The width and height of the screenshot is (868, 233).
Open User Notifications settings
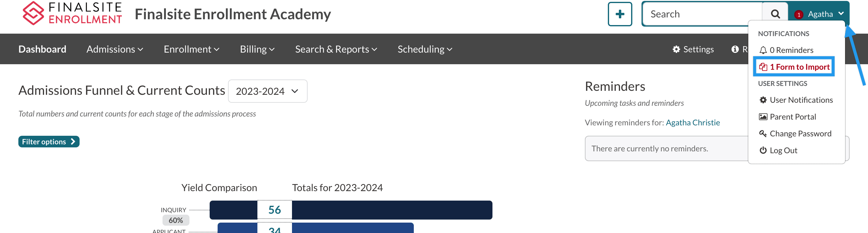(x=801, y=100)
